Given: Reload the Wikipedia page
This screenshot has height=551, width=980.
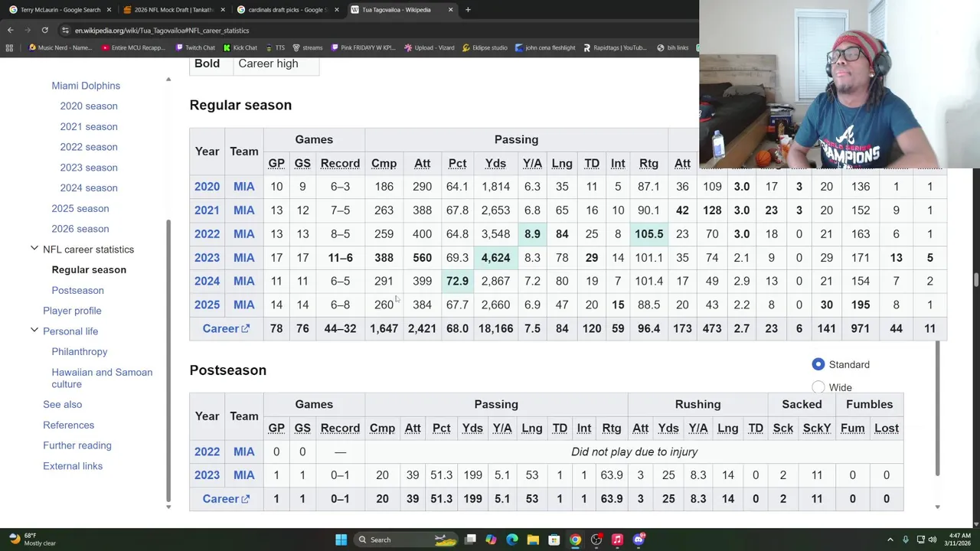Looking at the screenshot, I should point(44,30).
